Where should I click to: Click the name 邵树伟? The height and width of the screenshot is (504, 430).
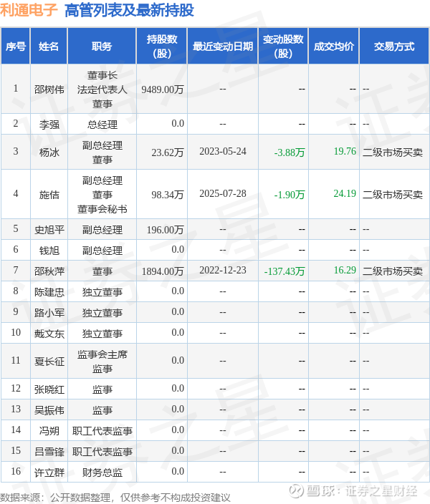[49, 89]
